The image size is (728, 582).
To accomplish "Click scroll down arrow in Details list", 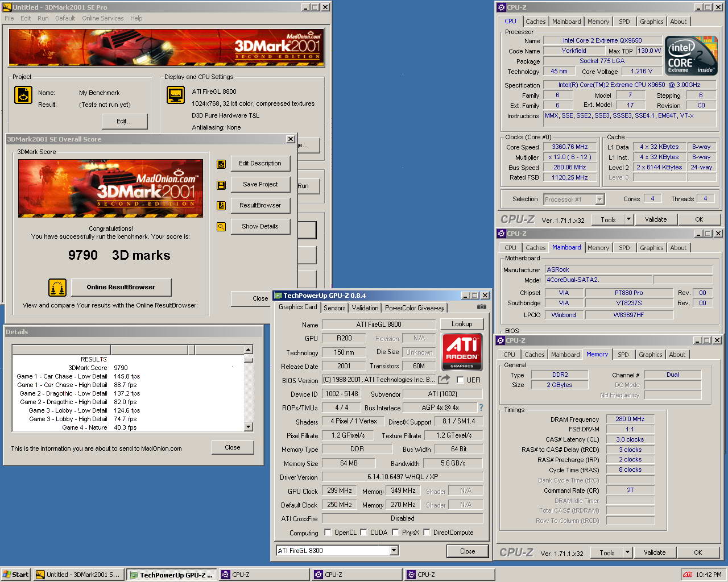I will tap(248, 427).
